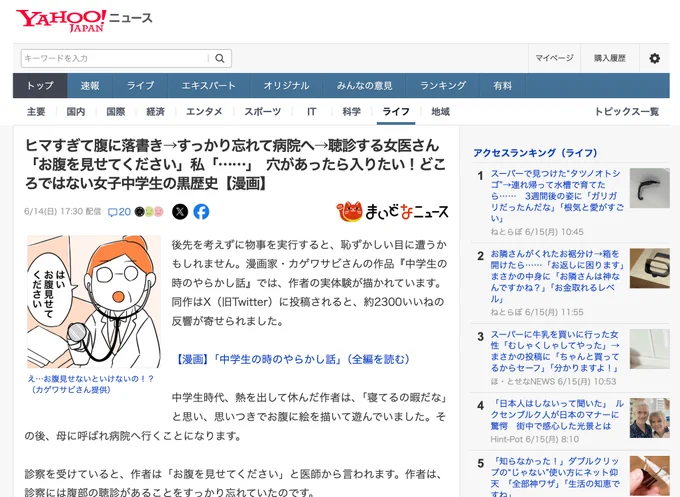Viewport: 680px width, 497px height.
Task: Open トピックス一覧 link
Action: pyautogui.click(x=627, y=111)
